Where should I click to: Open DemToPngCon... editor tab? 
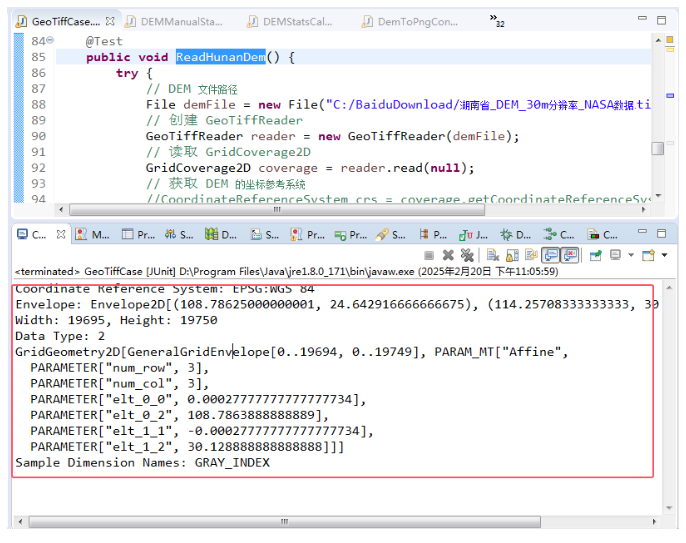click(410, 21)
